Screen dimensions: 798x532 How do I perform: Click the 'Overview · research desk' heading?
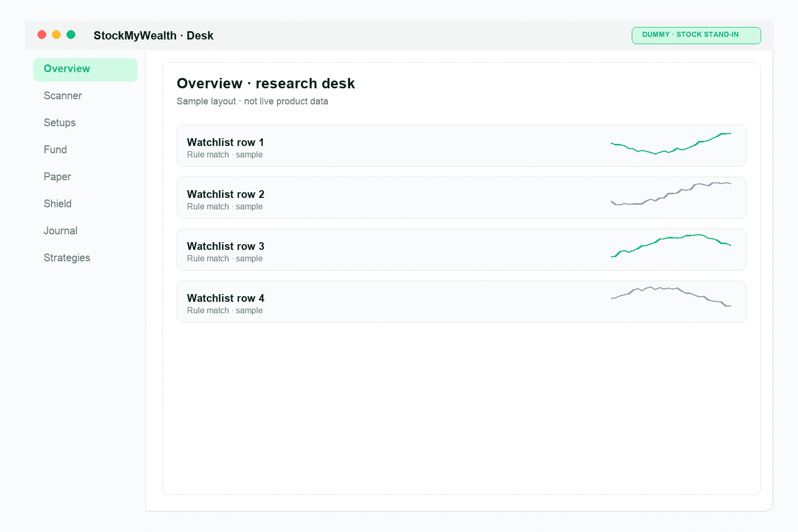[x=265, y=84]
